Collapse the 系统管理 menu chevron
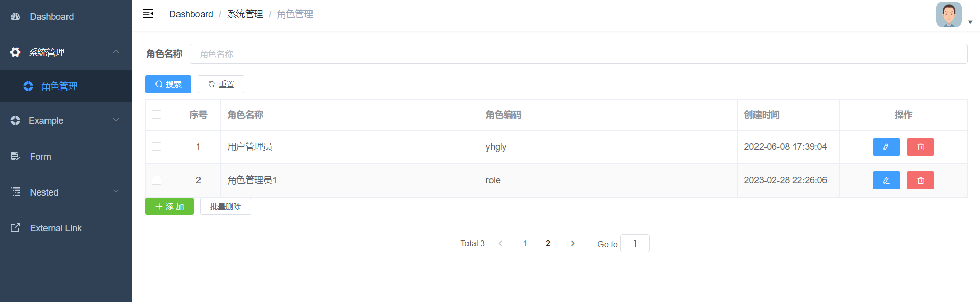 (x=116, y=52)
